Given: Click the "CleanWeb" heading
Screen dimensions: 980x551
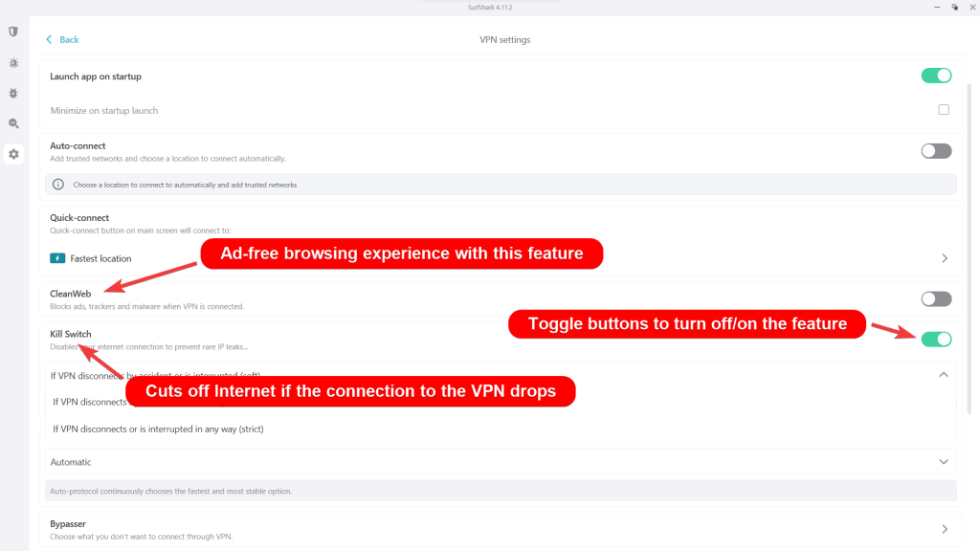Looking at the screenshot, I should pos(71,294).
